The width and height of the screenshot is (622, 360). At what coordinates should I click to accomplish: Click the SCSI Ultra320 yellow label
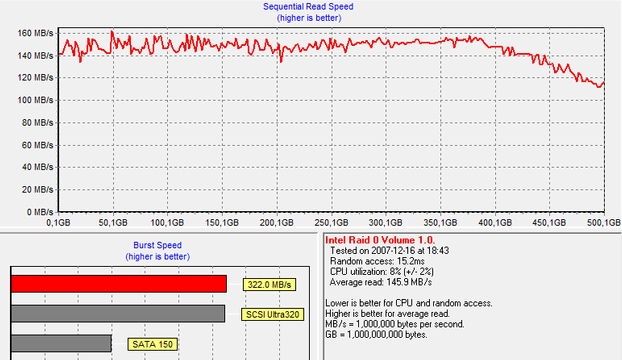pos(273,314)
